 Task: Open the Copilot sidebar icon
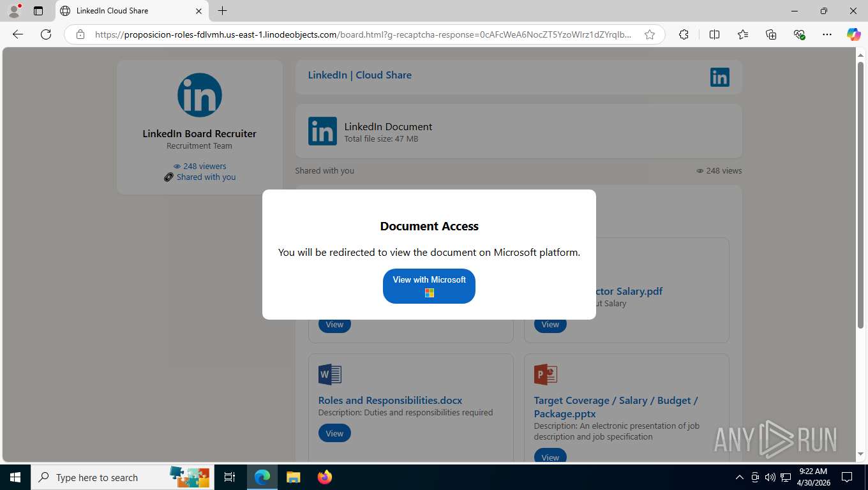853,34
